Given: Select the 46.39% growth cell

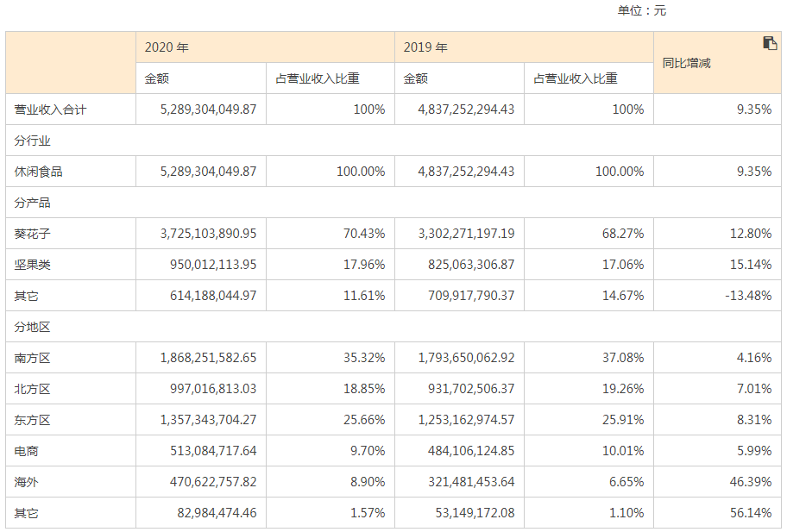Looking at the screenshot, I should click(x=750, y=482).
